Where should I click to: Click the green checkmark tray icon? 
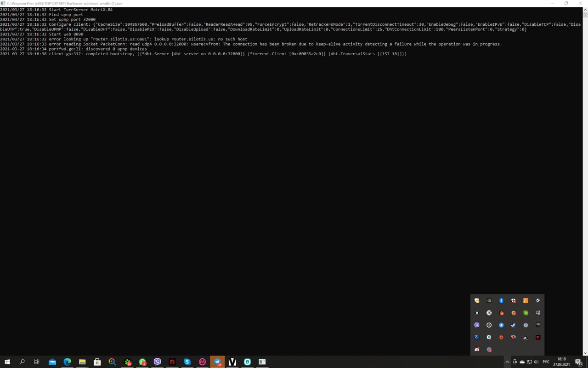526,313
